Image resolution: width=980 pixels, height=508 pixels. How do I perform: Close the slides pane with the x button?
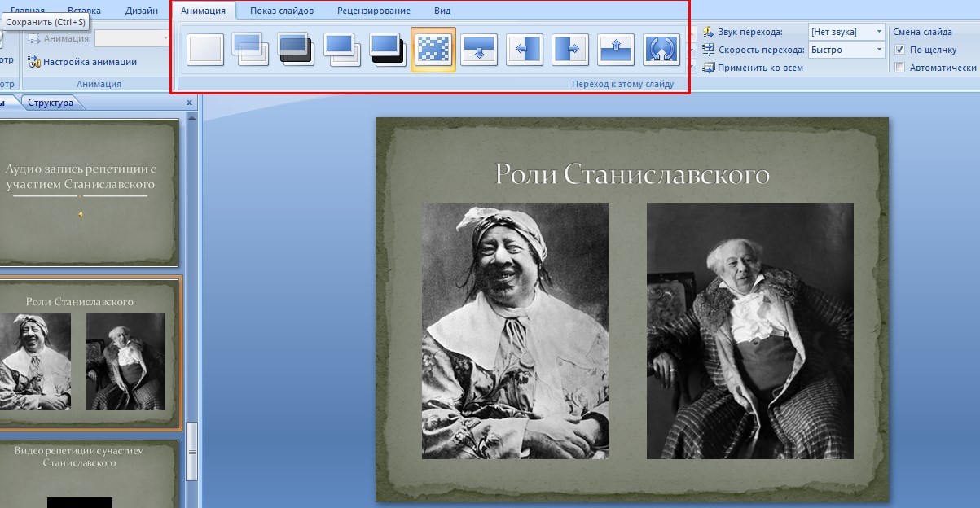[x=189, y=103]
